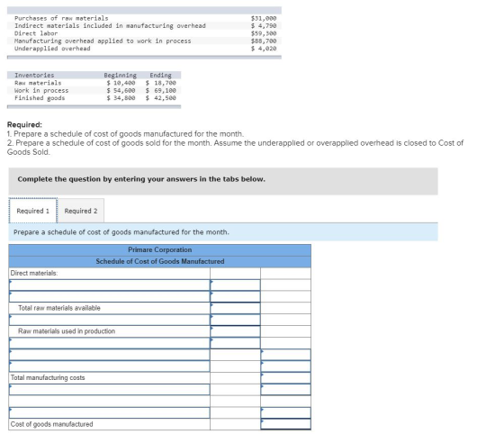Image resolution: width=504 pixels, height=434 pixels.
Task: Open dropdown row below Total manufacturing costs
Action: [x=110, y=389]
